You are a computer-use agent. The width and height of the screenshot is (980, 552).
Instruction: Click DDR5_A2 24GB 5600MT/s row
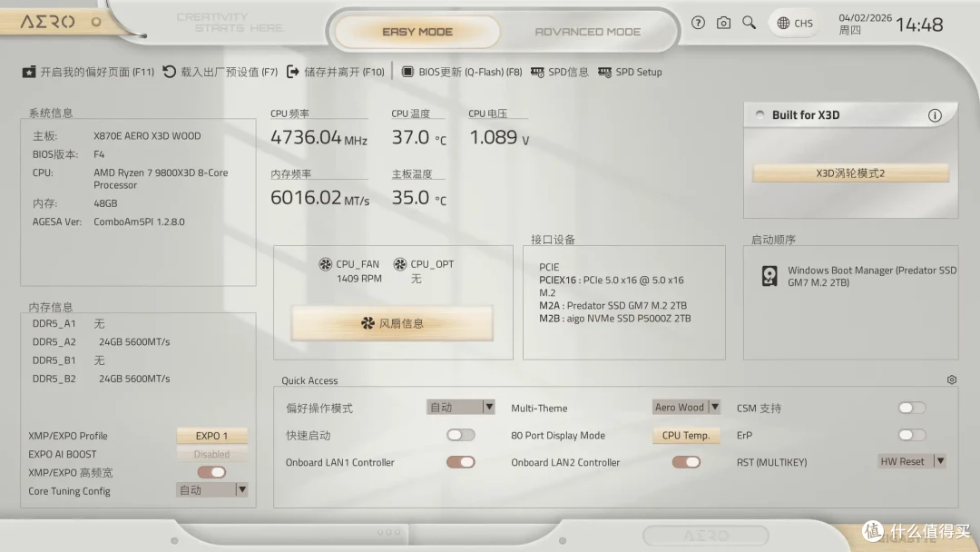click(102, 342)
